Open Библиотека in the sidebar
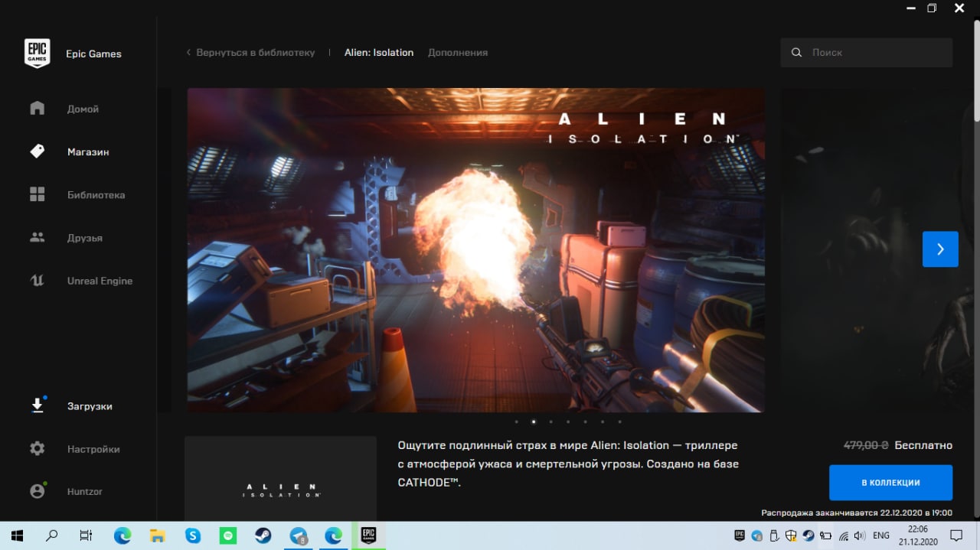980x550 pixels. pos(96,194)
